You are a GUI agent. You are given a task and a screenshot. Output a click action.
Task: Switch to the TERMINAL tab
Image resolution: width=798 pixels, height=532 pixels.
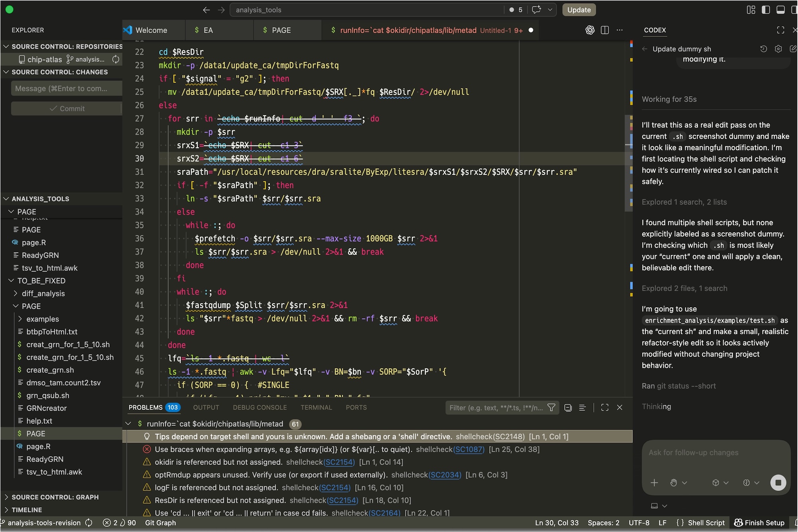[x=316, y=407]
